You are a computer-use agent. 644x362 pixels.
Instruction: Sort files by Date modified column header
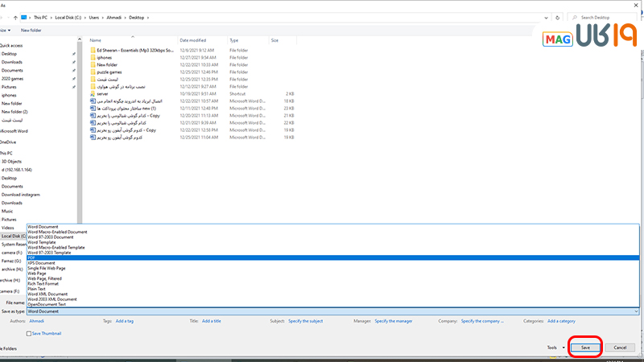[x=195, y=39]
